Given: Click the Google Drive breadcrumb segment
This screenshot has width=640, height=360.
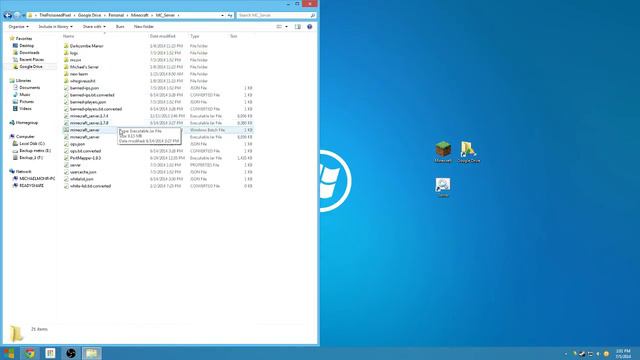Looking at the screenshot, I should point(89,15).
